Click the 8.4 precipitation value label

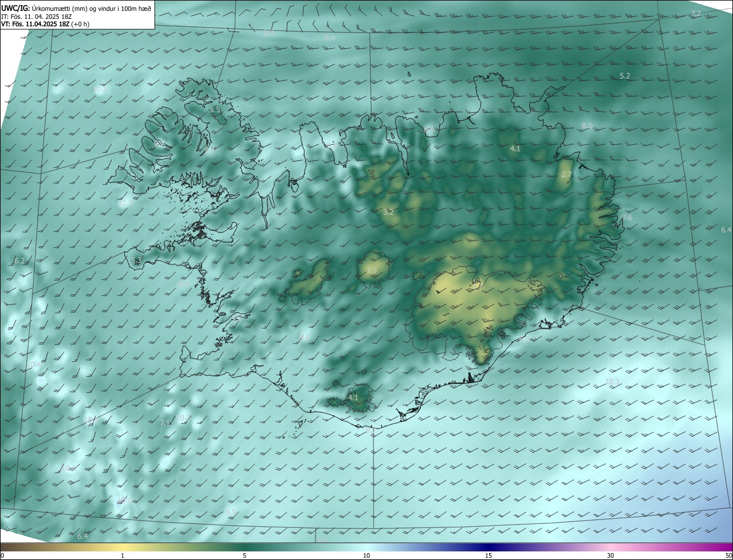tap(330, 38)
